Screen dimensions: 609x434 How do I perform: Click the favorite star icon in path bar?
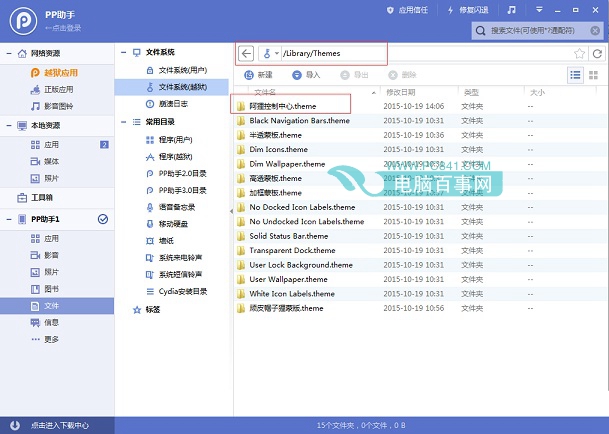click(x=580, y=53)
